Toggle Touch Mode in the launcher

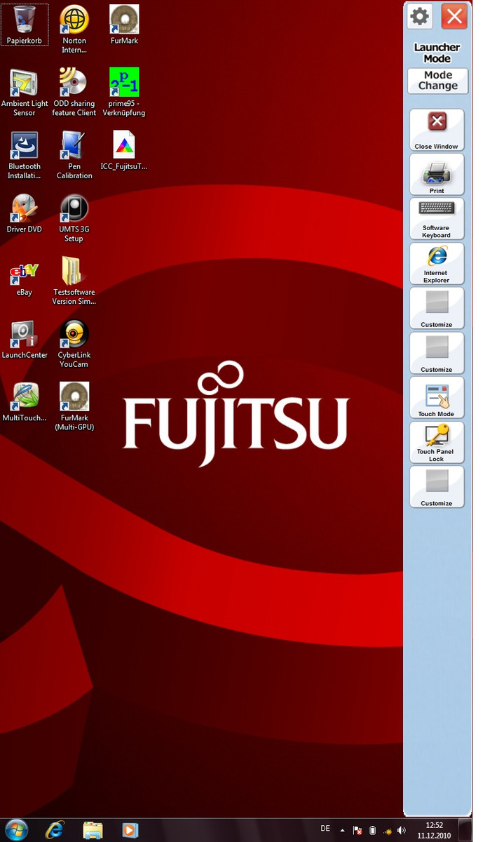tap(437, 398)
